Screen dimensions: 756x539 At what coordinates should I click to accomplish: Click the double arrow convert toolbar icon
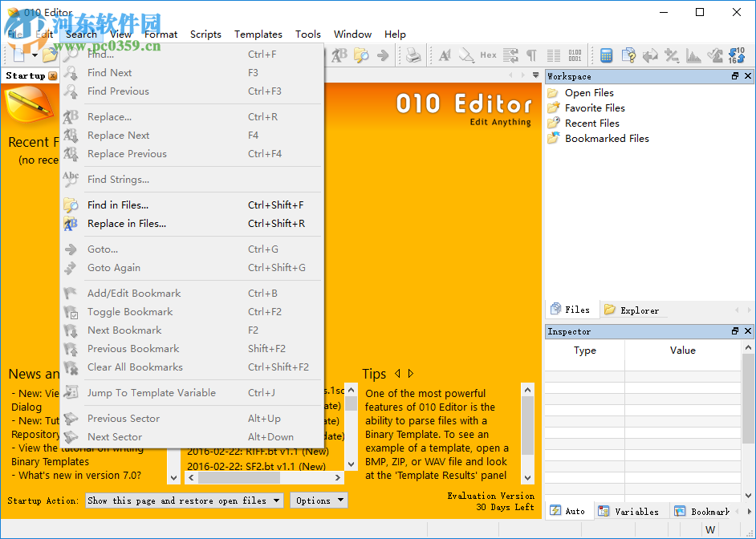[x=650, y=55]
